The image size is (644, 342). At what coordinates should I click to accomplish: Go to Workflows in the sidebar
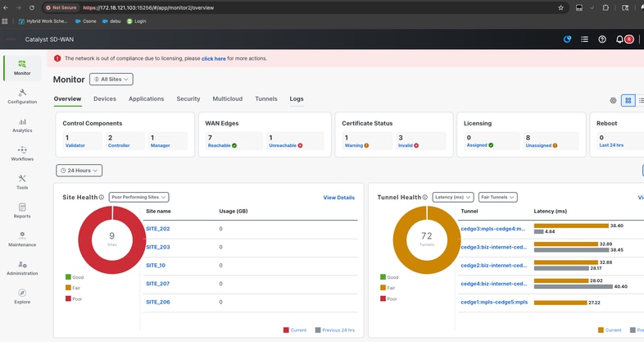pyautogui.click(x=22, y=153)
